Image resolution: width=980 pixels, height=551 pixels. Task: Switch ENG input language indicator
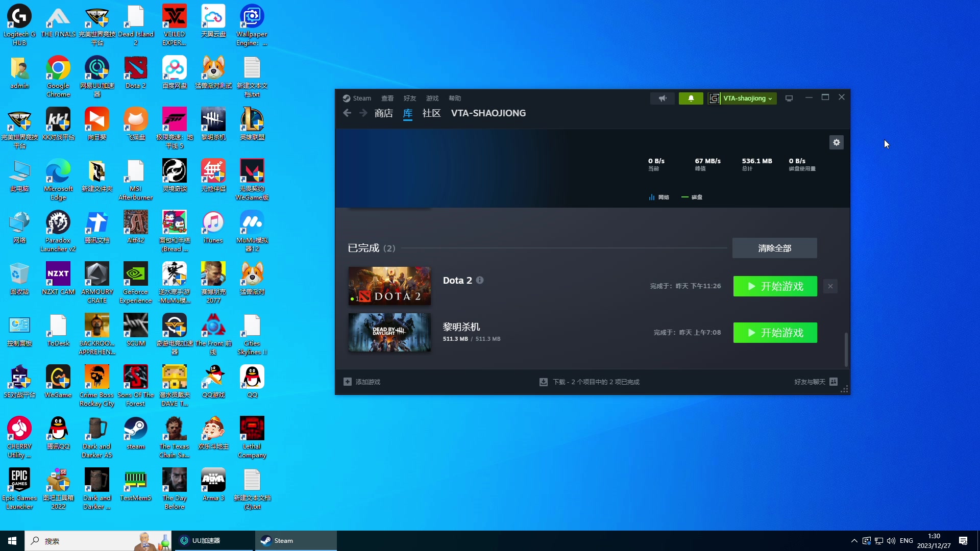pos(906,541)
